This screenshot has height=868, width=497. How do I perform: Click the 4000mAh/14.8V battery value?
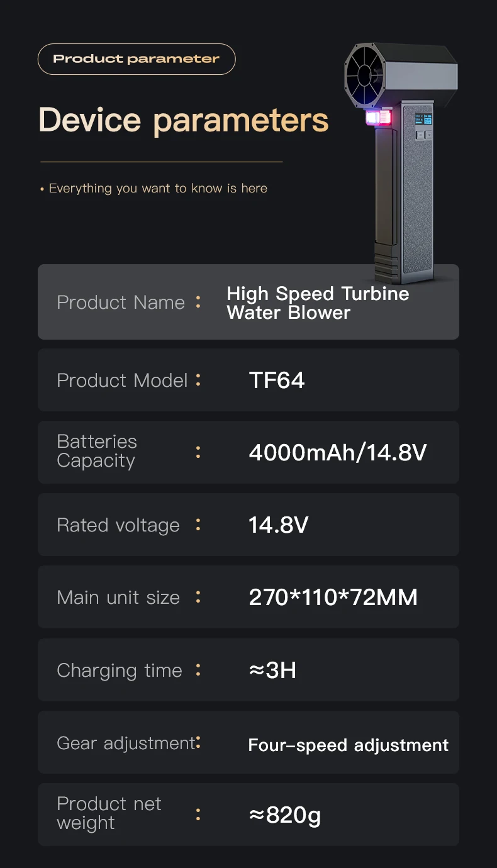pyautogui.click(x=338, y=452)
